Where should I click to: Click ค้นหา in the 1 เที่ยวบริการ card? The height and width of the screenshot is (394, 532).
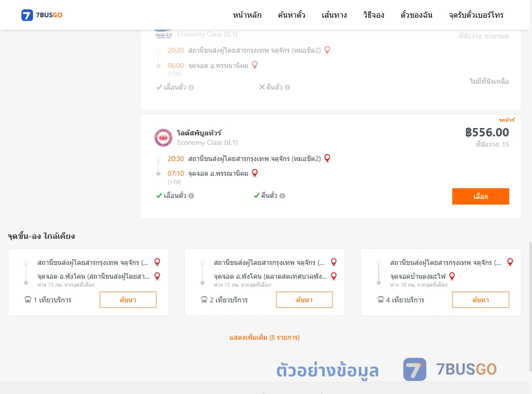pyautogui.click(x=128, y=299)
